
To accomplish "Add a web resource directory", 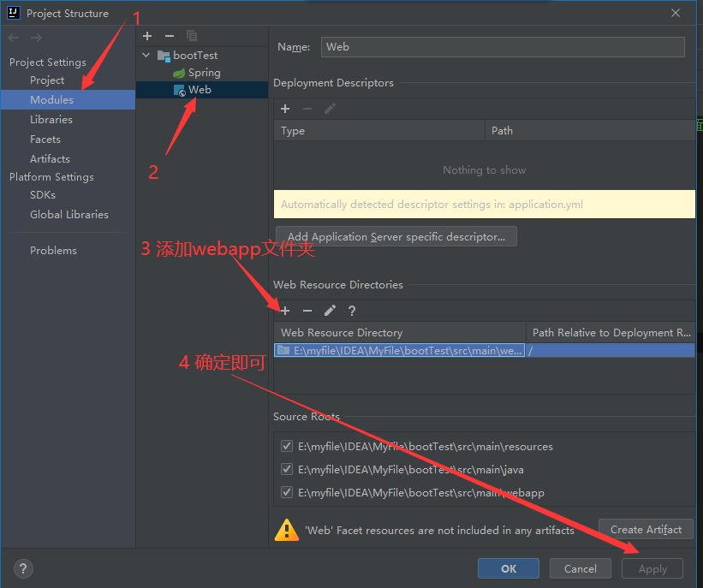I will [x=285, y=311].
